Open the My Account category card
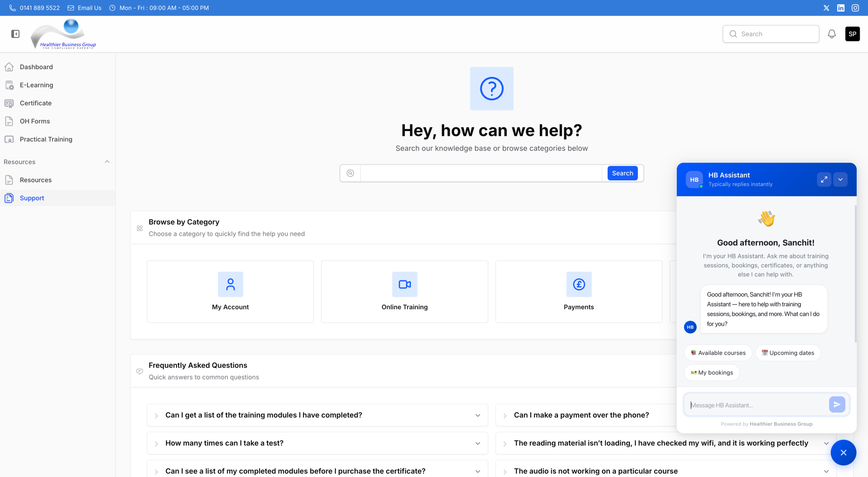Image resolution: width=868 pixels, height=477 pixels. pos(230,292)
